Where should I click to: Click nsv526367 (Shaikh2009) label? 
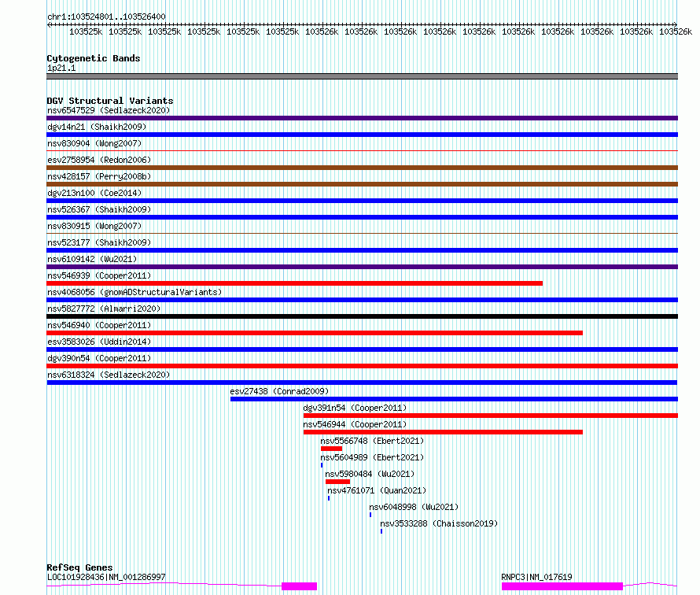99,209
